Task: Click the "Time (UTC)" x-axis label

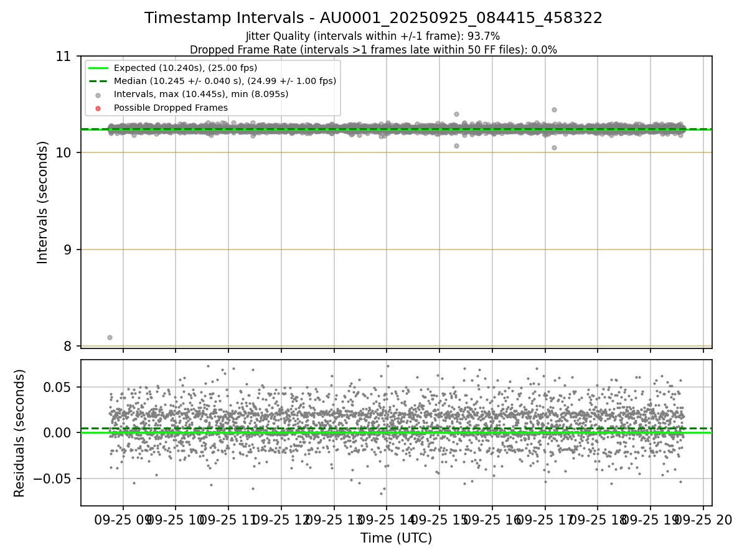Action: coord(396,538)
